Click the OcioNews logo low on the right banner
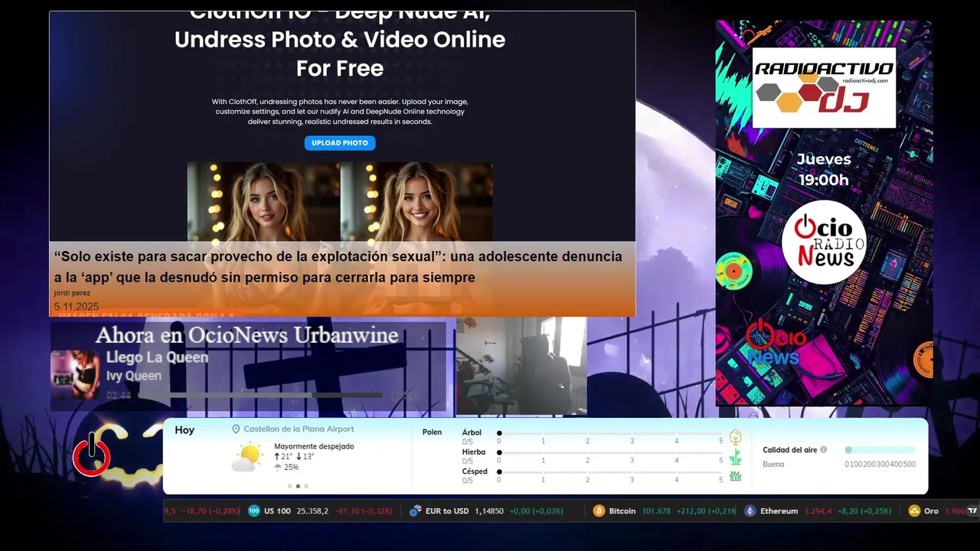The height and width of the screenshot is (551, 980). click(x=776, y=343)
